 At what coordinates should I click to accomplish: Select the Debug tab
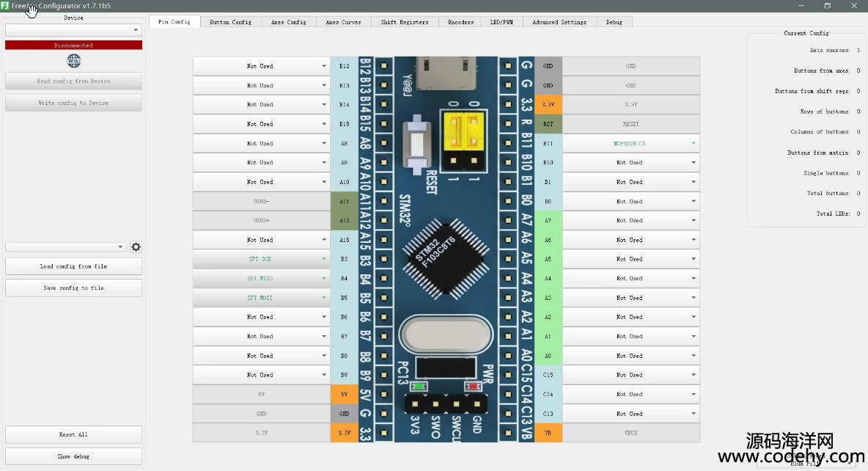pos(614,22)
